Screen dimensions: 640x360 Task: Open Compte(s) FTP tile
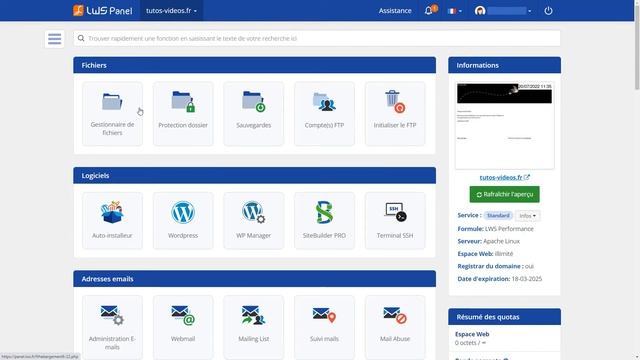click(x=324, y=113)
